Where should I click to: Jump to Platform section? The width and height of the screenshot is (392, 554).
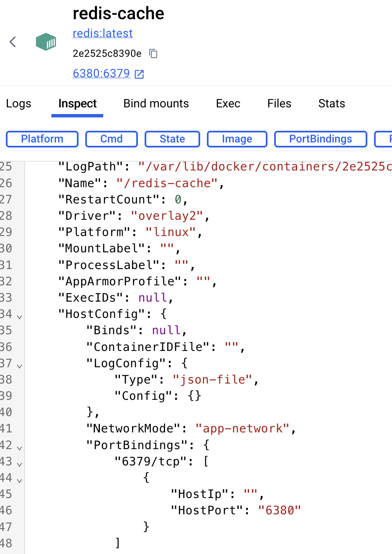pyautogui.click(x=42, y=139)
